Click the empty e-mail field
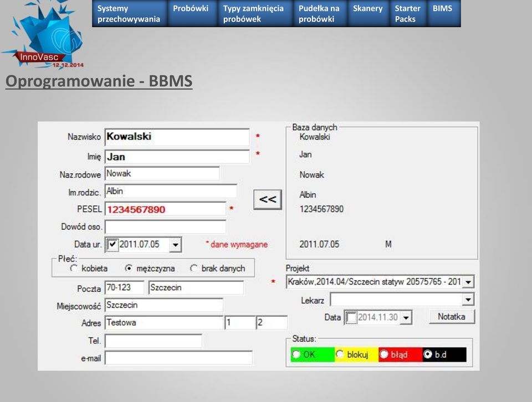The image size is (532, 402). click(x=178, y=358)
